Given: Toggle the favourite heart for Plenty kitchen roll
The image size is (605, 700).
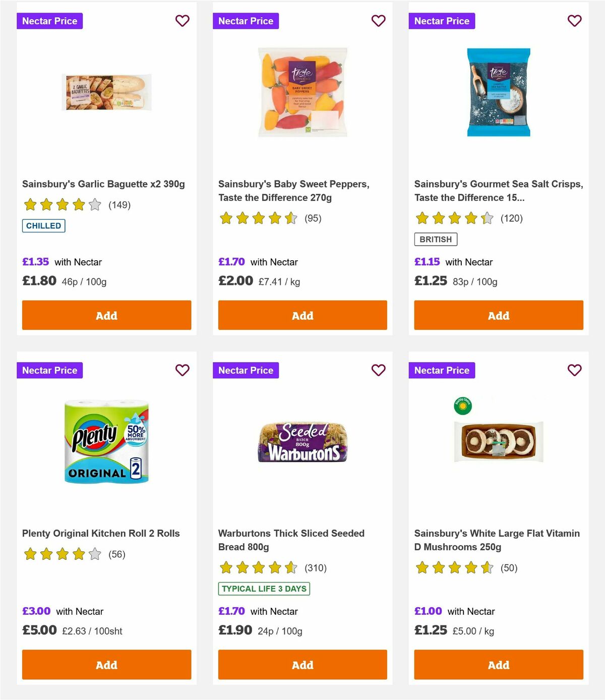Looking at the screenshot, I should coord(183,370).
